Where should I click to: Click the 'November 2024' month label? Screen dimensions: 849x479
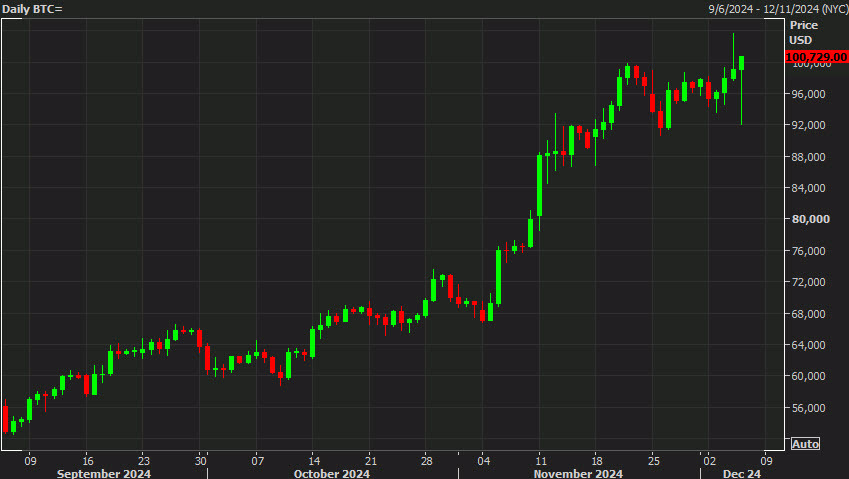coord(578,474)
